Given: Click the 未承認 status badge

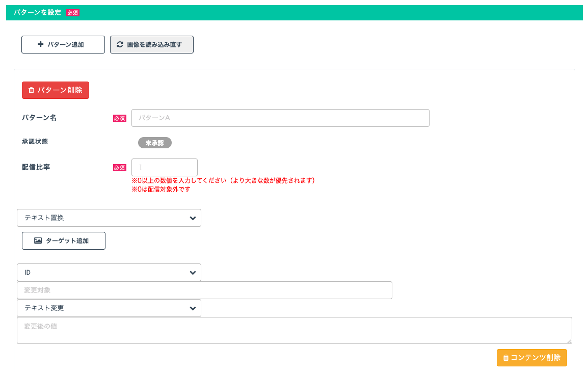Looking at the screenshot, I should (155, 143).
